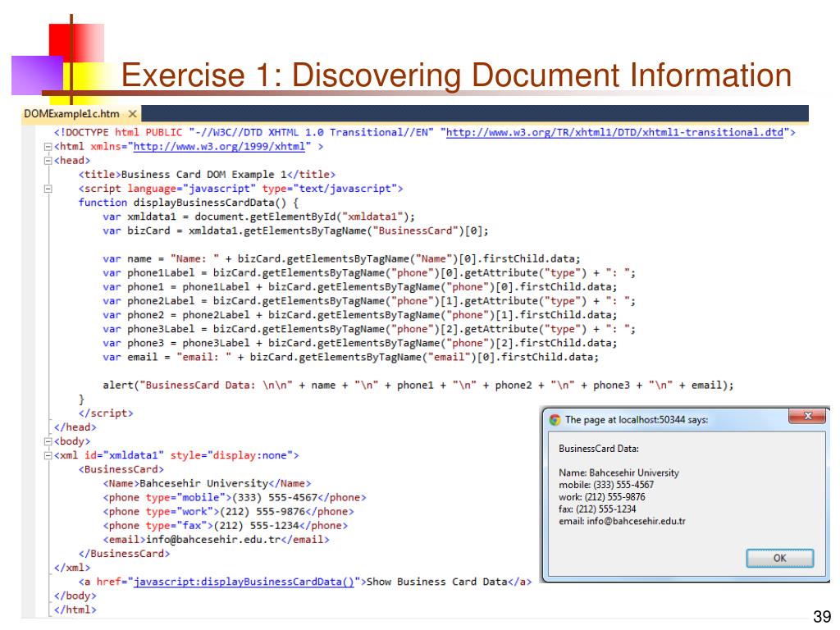
Task: Click the closing </BusinessCard> tag
Action: pos(125,554)
